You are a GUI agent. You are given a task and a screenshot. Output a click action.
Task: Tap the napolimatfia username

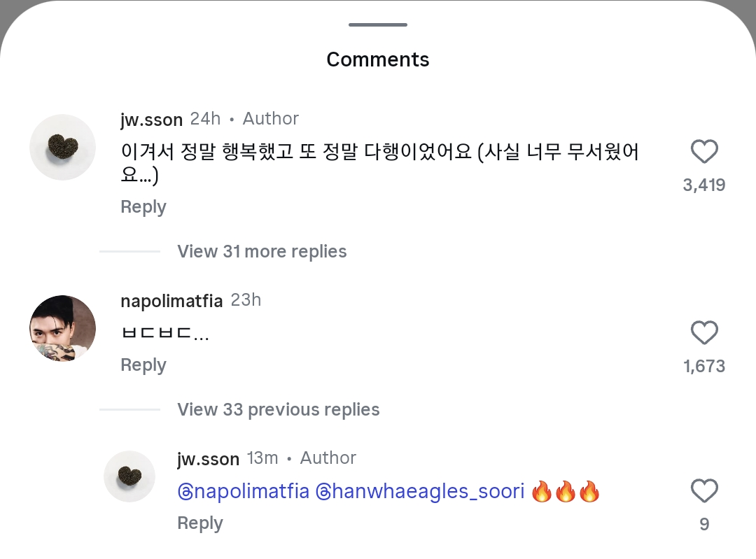click(171, 301)
